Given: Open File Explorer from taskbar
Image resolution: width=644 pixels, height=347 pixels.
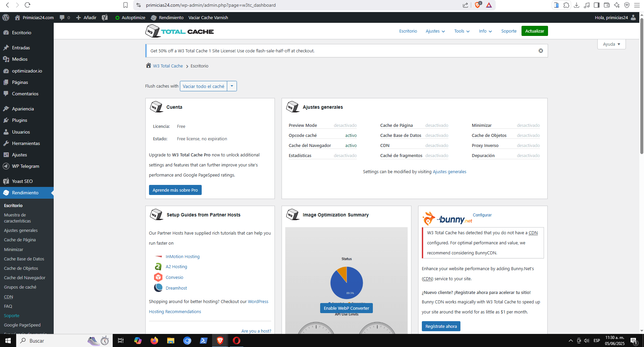Looking at the screenshot, I should pos(171,341).
